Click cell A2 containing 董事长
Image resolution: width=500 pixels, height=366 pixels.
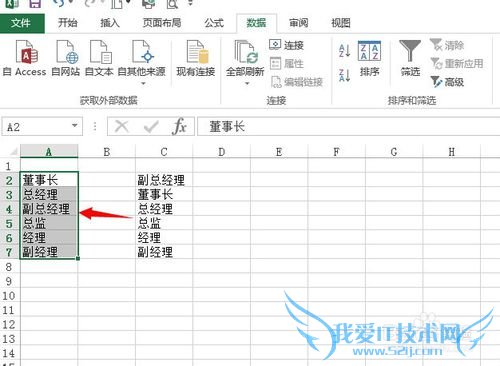49,180
